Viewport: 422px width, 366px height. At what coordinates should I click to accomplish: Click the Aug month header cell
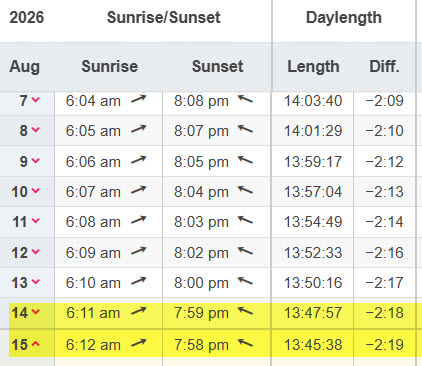coord(25,67)
